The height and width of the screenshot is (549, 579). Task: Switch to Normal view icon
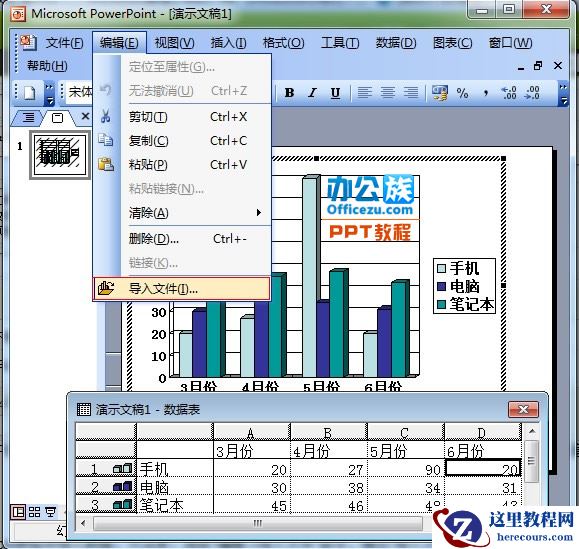tap(18, 512)
